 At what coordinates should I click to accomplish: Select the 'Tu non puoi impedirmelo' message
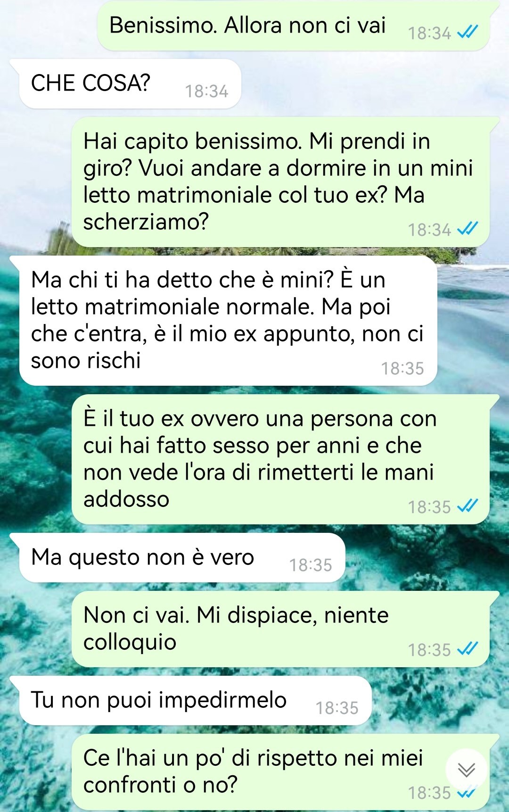(x=196, y=701)
